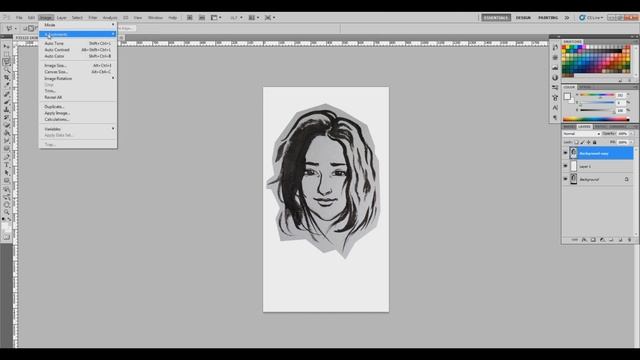The height and width of the screenshot is (360, 640).
Task: Click the lock position icon
Action: tap(588, 142)
